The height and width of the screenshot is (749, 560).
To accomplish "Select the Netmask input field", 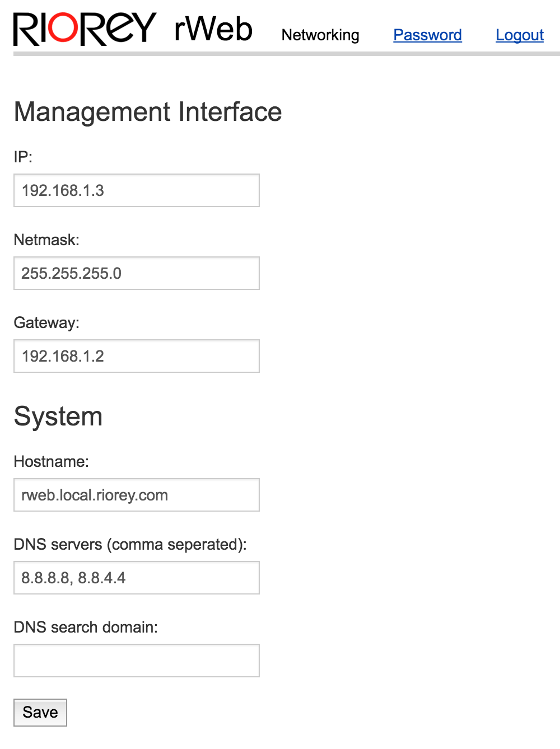I will [x=137, y=273].
